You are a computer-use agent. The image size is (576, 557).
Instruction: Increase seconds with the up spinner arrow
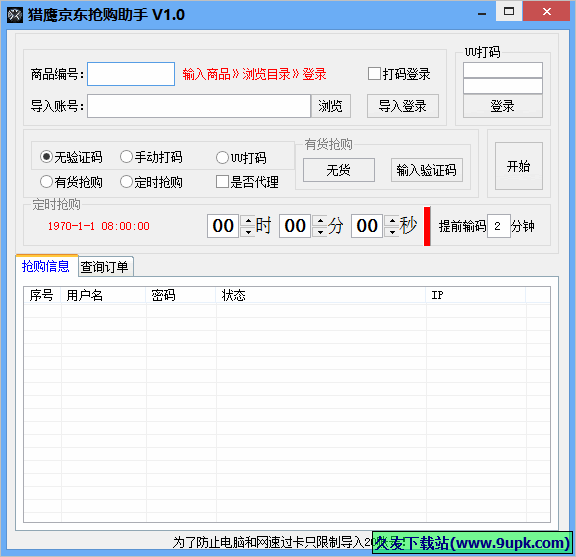coord(392,220)
